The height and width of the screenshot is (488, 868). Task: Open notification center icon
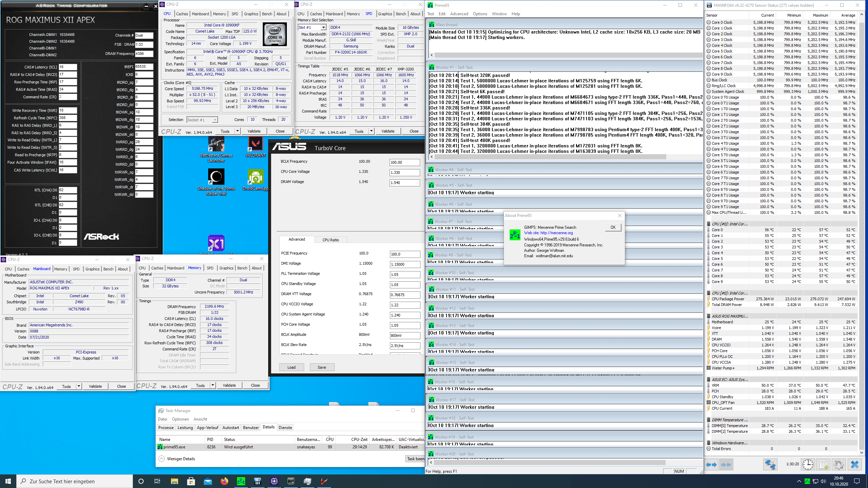857,481
